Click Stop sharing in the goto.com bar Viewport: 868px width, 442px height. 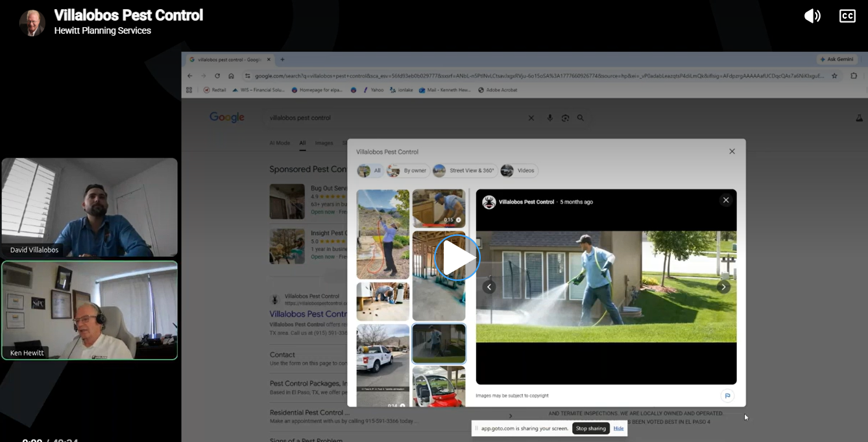[x=590, y=428]
